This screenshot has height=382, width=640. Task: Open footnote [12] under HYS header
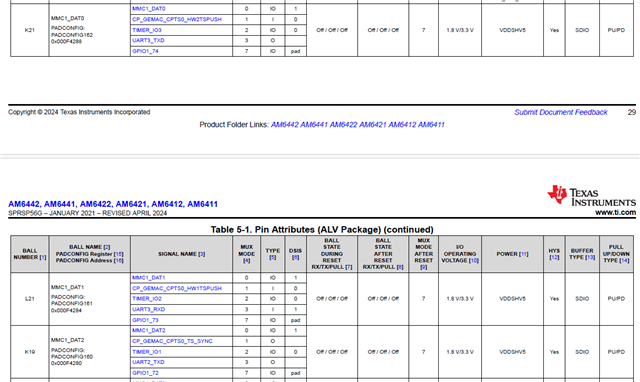coord(554,257)
